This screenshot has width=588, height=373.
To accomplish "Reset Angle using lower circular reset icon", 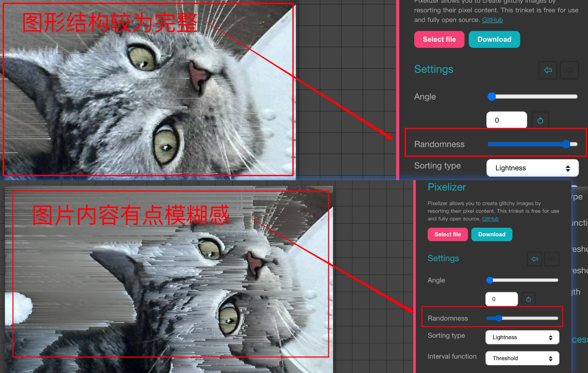I will coord(528,299).
